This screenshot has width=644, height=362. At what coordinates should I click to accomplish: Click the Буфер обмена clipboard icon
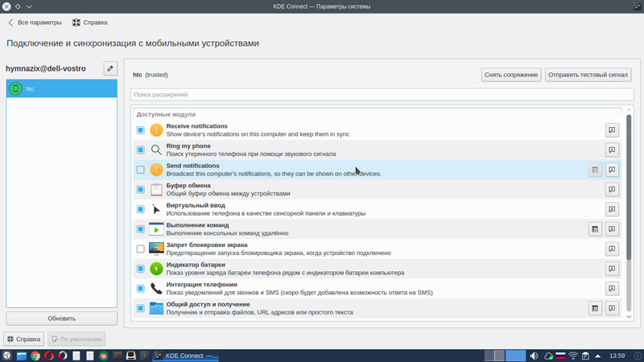click(x=156, y=189)
